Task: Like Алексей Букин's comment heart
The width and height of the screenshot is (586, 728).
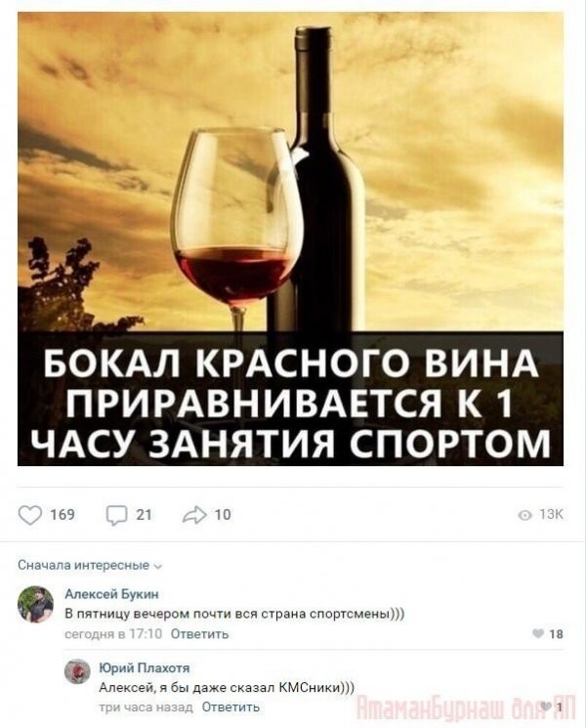Action: (x=538, y=634)
